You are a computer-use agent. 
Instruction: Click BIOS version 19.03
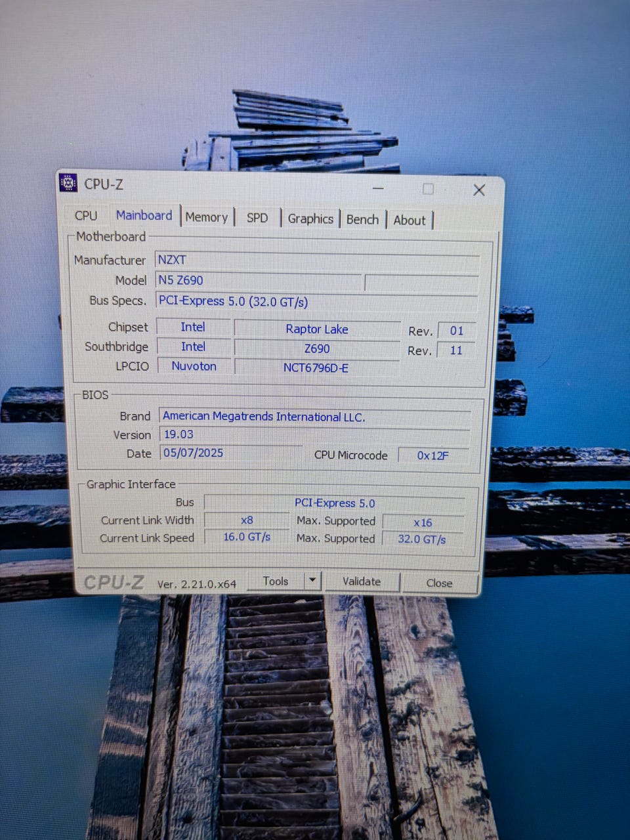(315, 434)
